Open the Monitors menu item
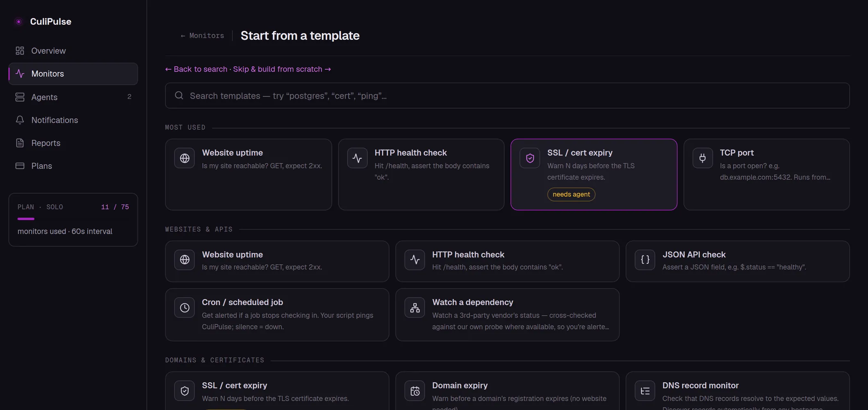This screenshot has width=868, height=410. (73, 74)
